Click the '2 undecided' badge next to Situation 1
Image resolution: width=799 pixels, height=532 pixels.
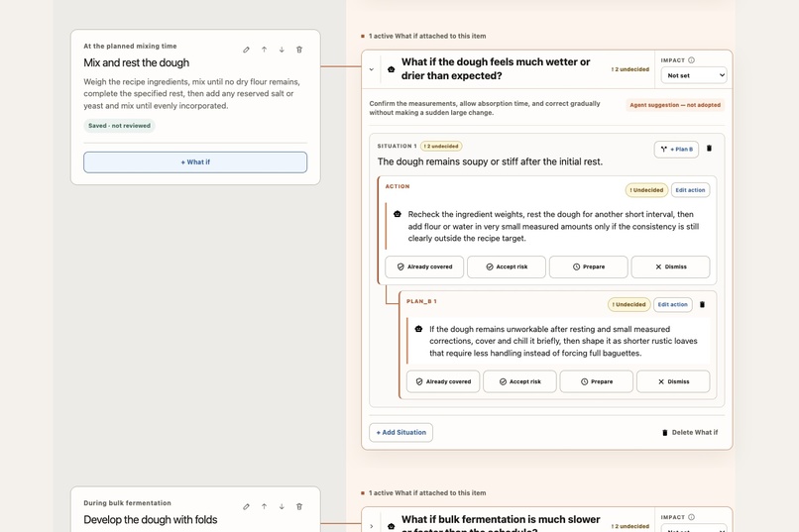441,146
